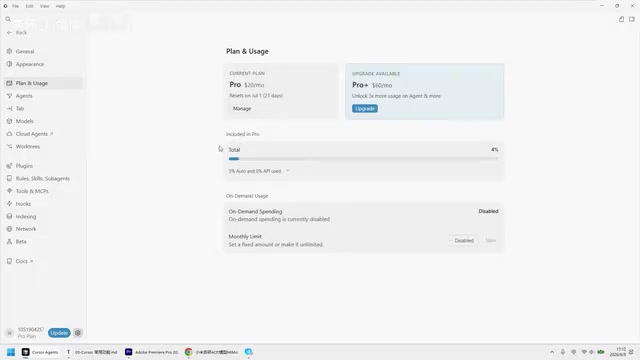Image resolution: width=640 pixels, height=360 pixels.
Task: Open the Edit menu
Action: (x=29, y=6)
